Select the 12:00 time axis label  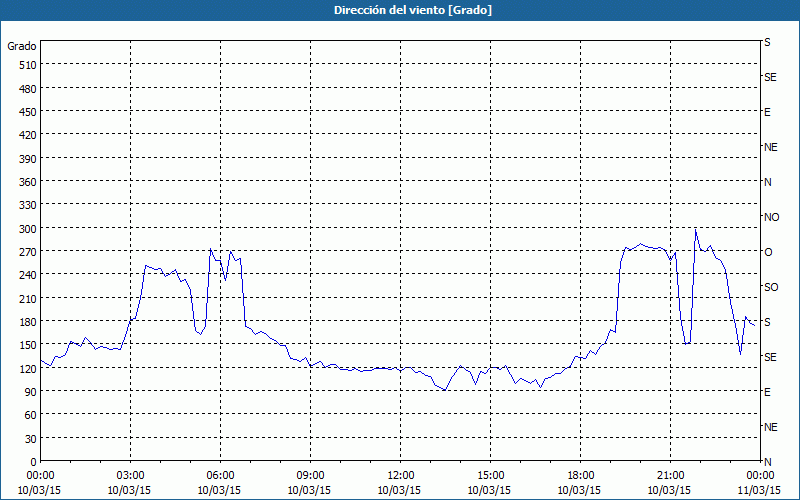[x=401, y=476]
